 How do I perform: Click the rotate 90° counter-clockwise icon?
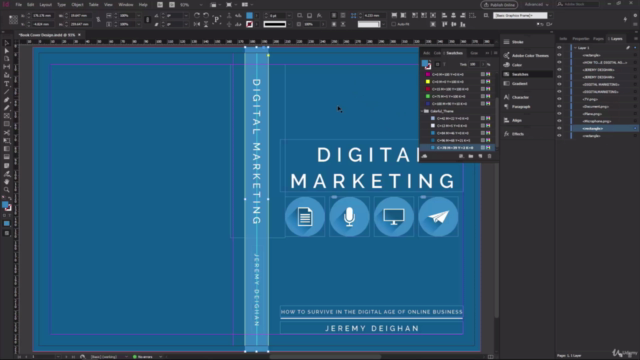[x=206, y=16]
